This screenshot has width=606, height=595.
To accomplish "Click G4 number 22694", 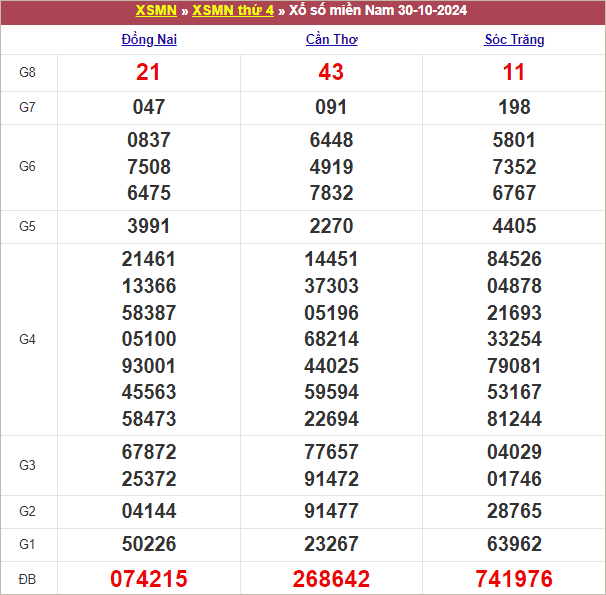I will pyautogui.click(x=331, y=419).
